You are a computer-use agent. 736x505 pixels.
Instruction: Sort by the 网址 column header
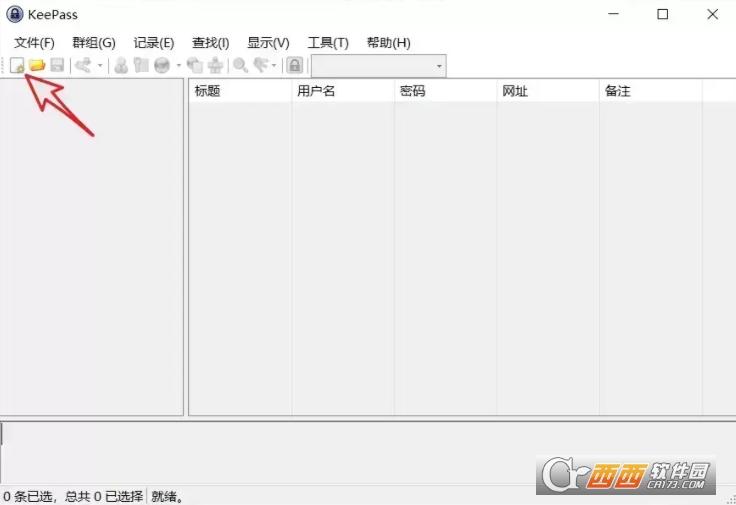point(548,91)
